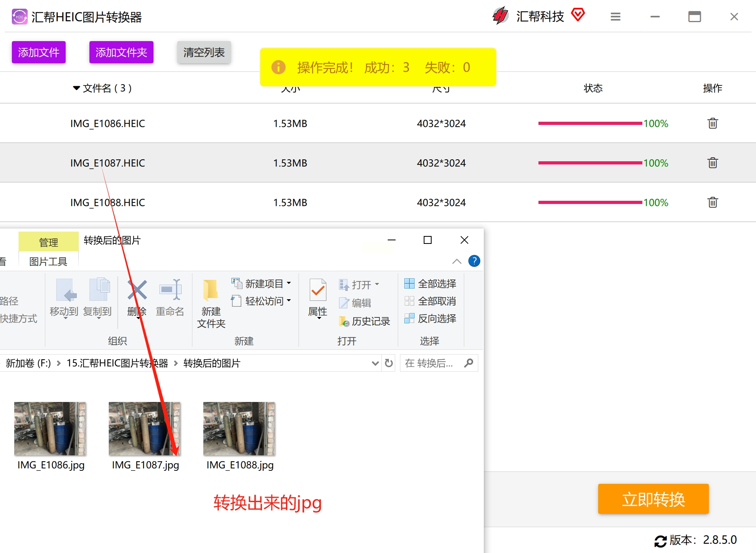Click Deselect All (全部取消)

point(430,301)
